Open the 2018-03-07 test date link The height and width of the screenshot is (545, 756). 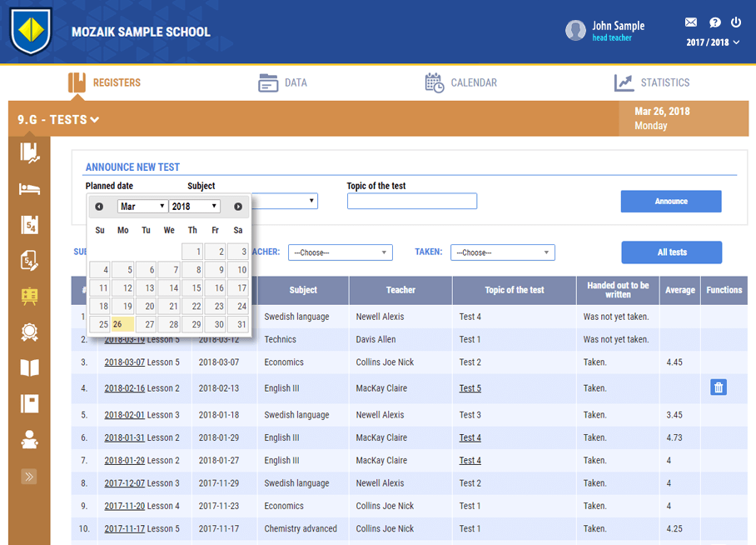[x=124, y=362]
